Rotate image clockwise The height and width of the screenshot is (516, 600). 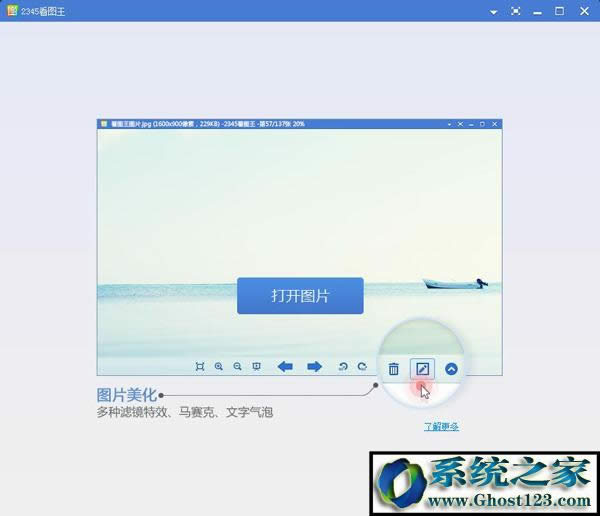point(361,367)
